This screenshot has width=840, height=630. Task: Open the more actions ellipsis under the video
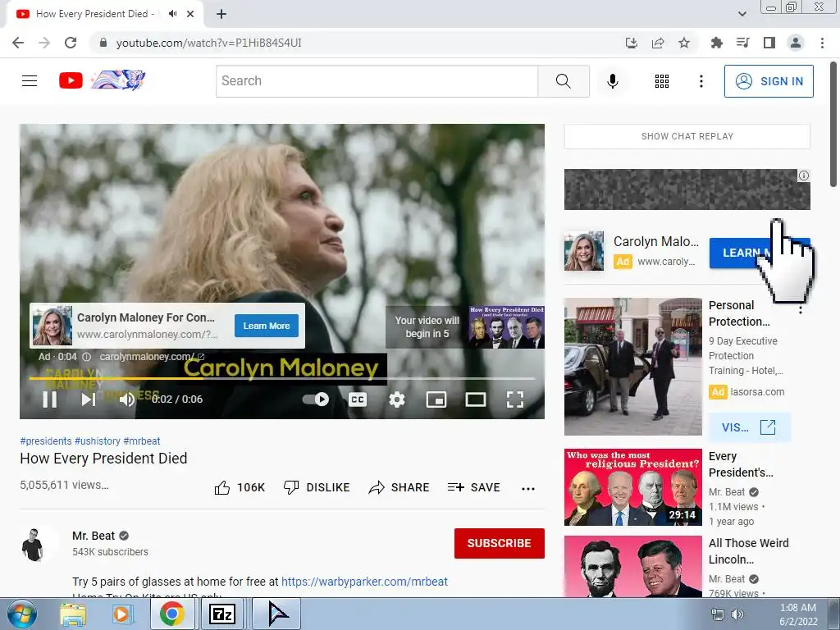[x=528, y=488]
